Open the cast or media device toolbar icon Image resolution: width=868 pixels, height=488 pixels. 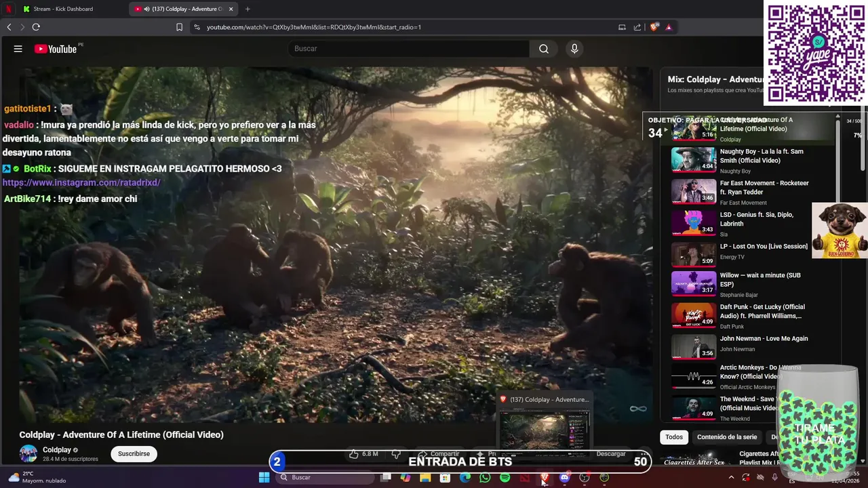pos(622,27)
